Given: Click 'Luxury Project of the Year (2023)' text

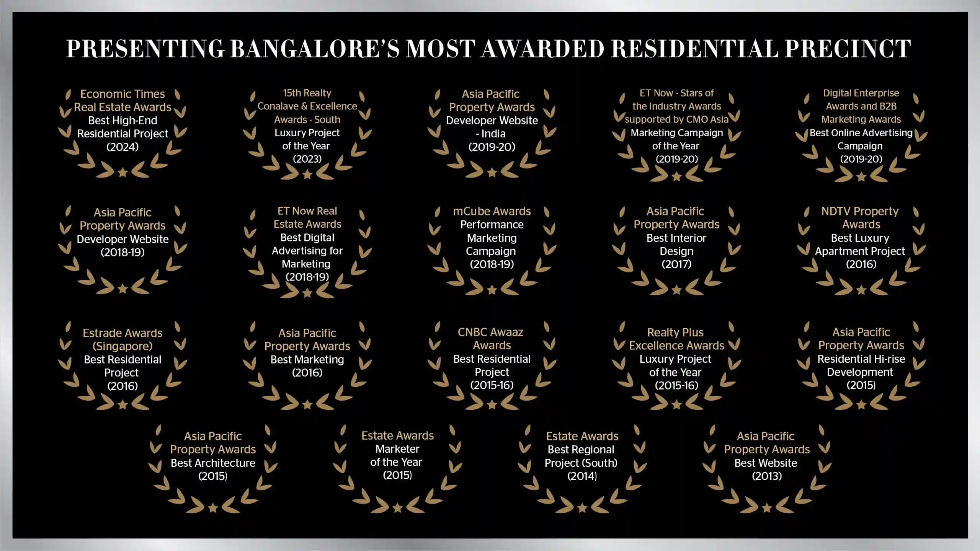Looking at the screenshot, I should 307,146.
